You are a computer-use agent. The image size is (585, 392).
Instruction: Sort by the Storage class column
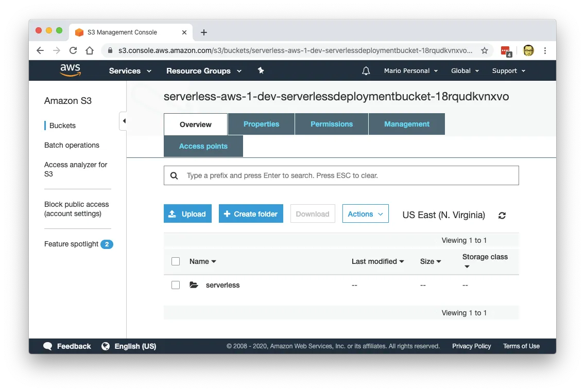pos(485,261)
